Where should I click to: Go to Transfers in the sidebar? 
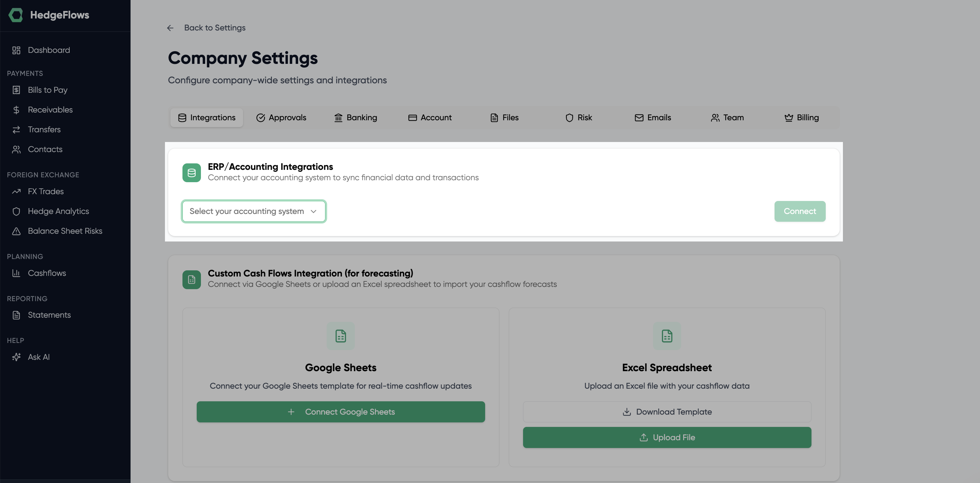[x=44, y=129]
